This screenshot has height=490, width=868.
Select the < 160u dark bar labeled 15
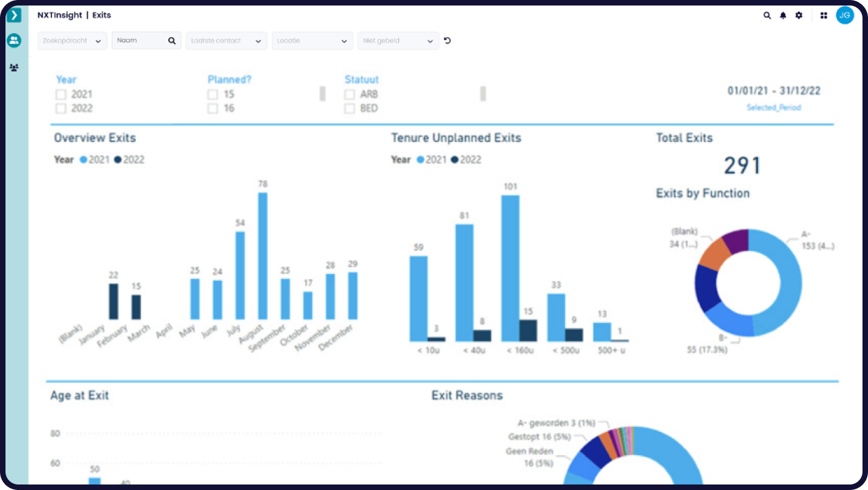click(x=528, y=330)
